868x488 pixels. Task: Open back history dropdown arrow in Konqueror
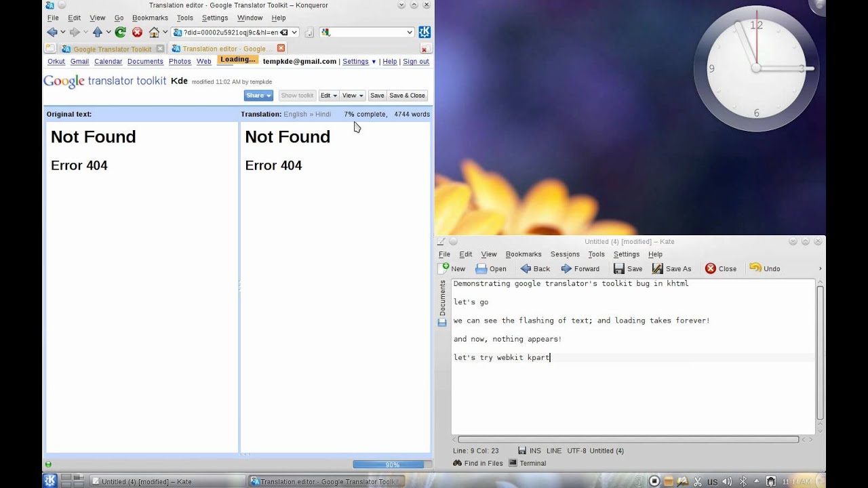tap(63, 33)
